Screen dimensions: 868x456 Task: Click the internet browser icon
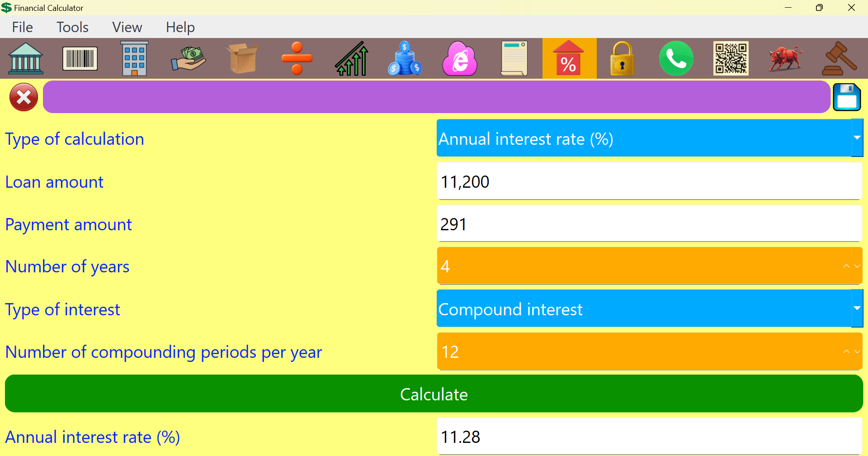pos(459,58)
